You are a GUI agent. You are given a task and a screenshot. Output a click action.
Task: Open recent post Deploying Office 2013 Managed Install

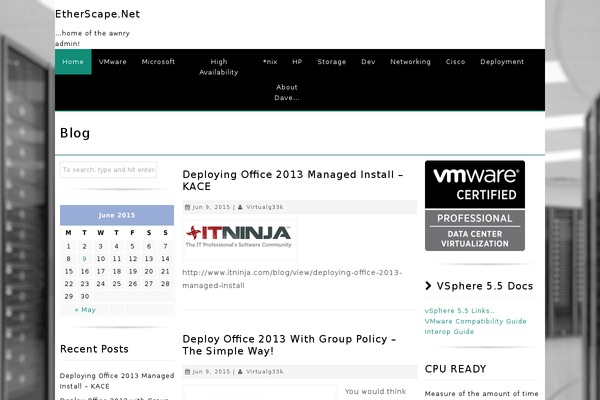(x=117, y=381)
